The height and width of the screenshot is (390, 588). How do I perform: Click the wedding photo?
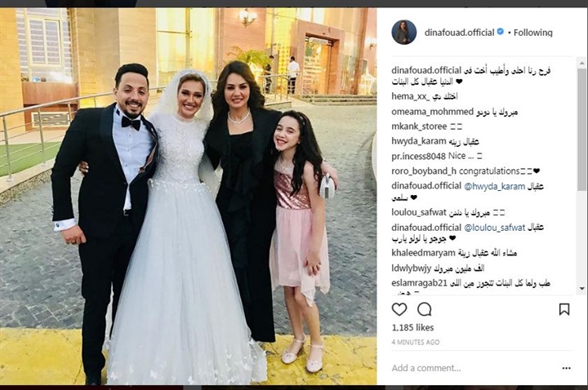189,196
